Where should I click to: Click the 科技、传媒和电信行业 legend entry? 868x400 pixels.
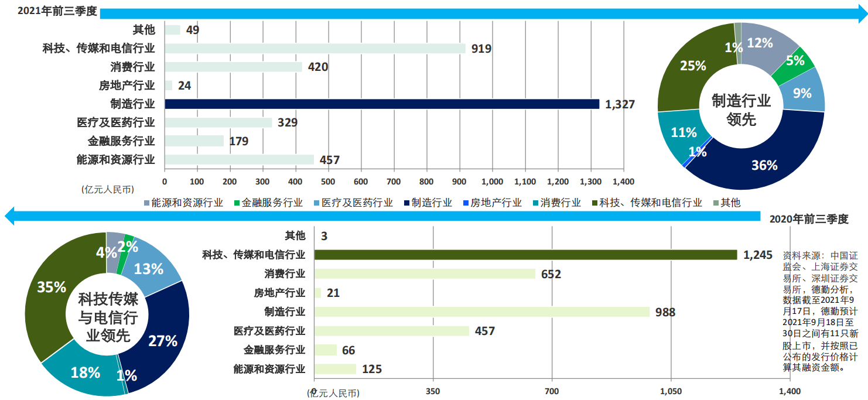click(647, 203)
